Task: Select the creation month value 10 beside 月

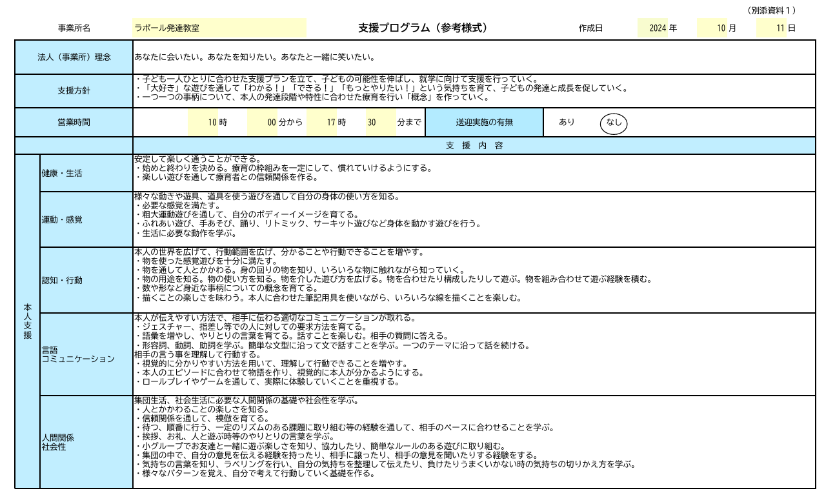Action: [x=721, y=28]
